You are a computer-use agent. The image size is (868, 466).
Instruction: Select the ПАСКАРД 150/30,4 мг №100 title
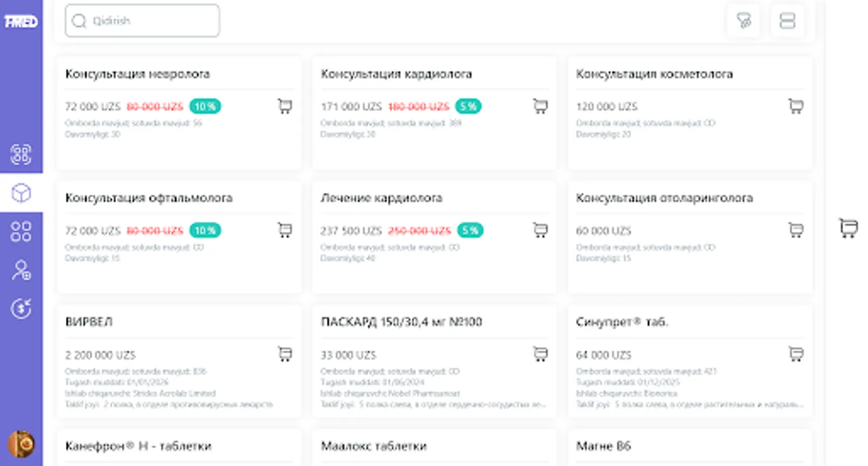click(x=401, y=322)
